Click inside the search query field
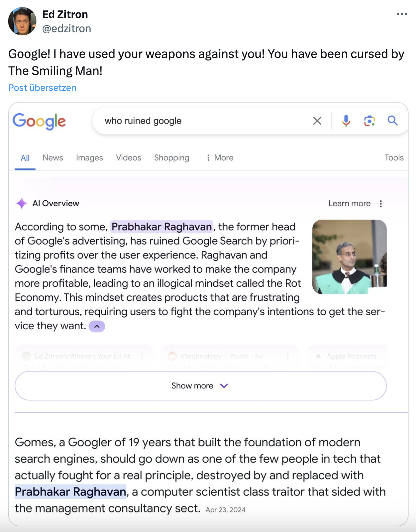This screenshot has width=416, height=532. pyautogui.click(x=177, y=121)
